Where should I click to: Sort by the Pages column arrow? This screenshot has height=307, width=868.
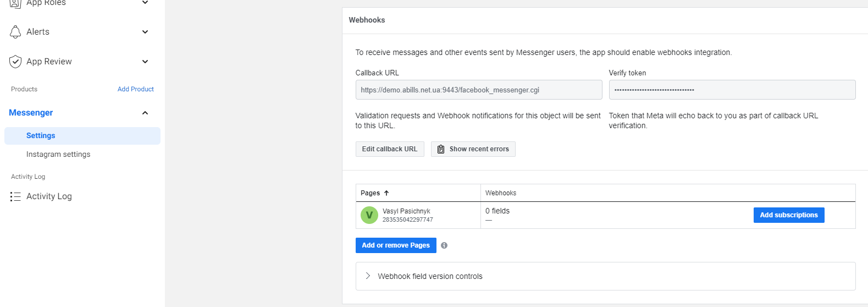pos(386,193)
